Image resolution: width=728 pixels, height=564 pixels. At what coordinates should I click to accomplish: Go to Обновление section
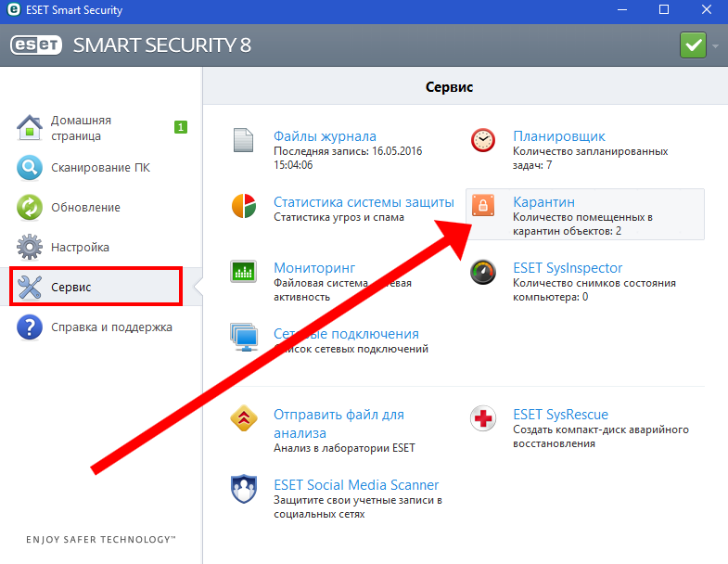click(86, 208)
